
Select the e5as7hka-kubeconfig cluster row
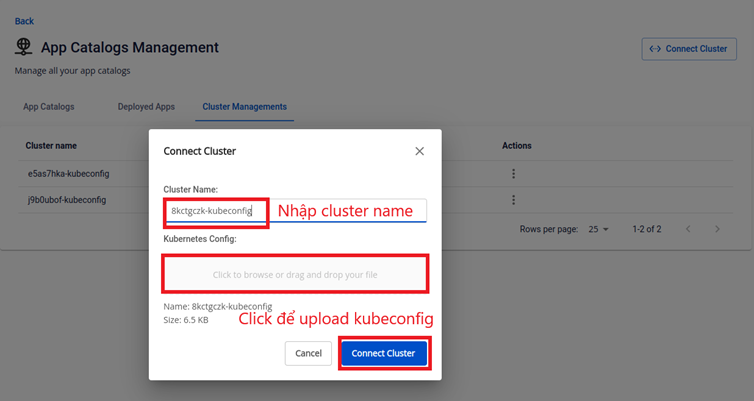[x=69, y=173]
